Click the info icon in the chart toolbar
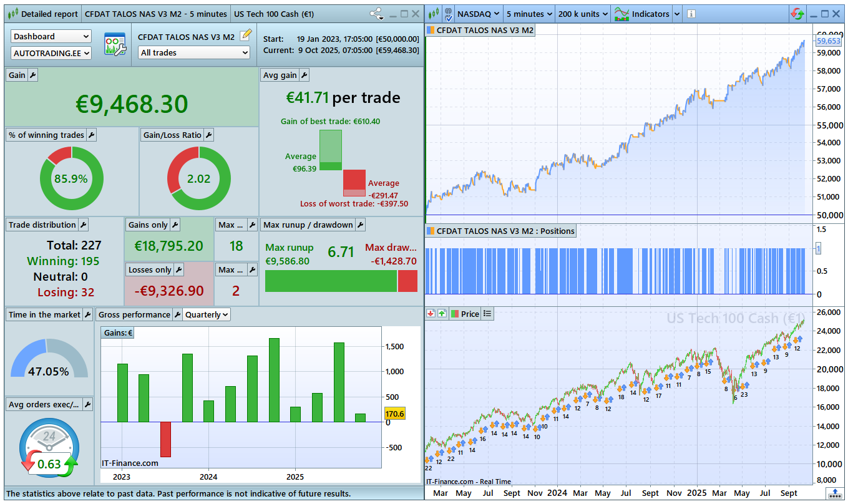This screenshot has width=848, height=504. (x=691, y=14)
